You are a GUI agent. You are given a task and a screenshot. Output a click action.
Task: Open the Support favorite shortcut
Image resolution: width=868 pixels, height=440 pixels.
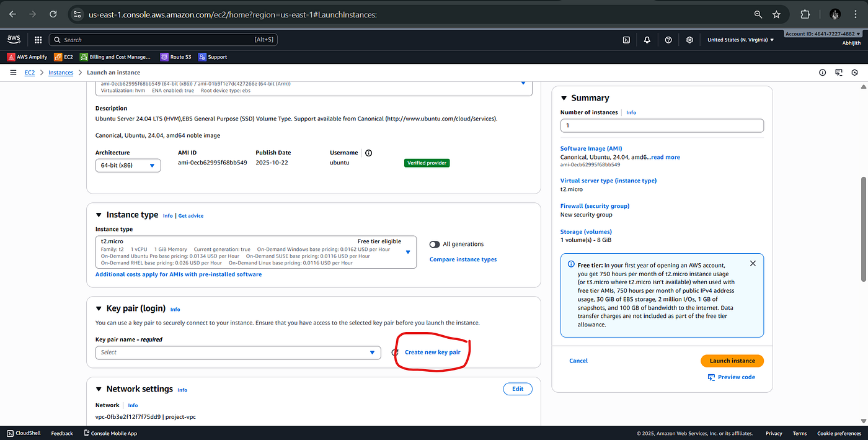pos(213,57)
